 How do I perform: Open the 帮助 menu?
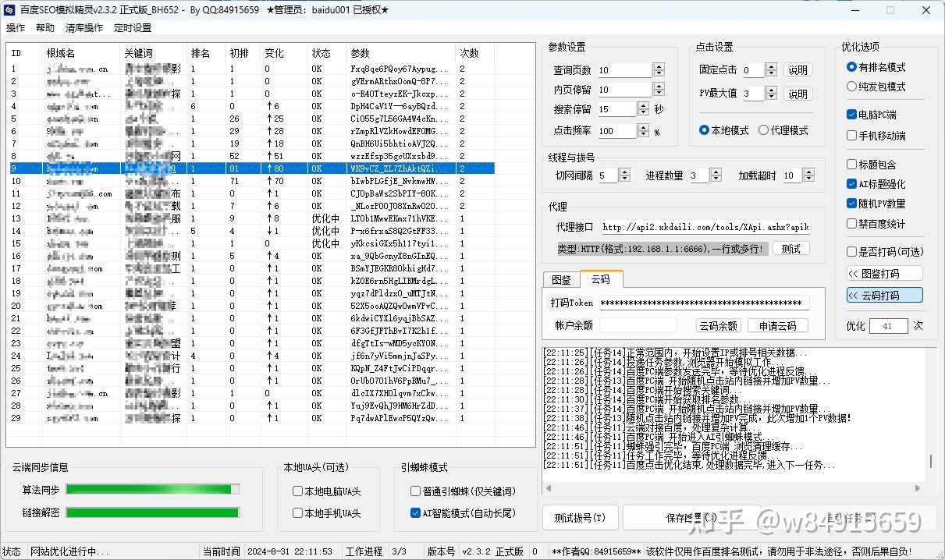pyautogui.click(x=45, y=27)
